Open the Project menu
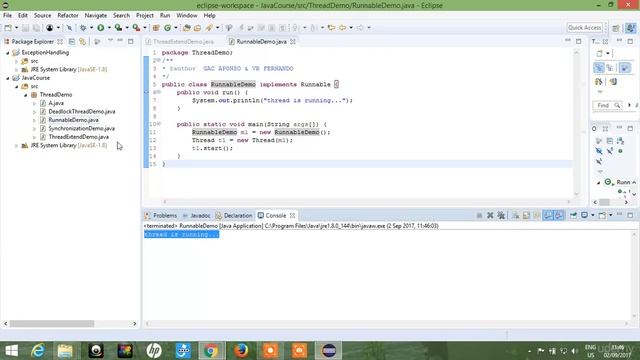The width and height of the screenshot is (640, 360). (145, 16)
